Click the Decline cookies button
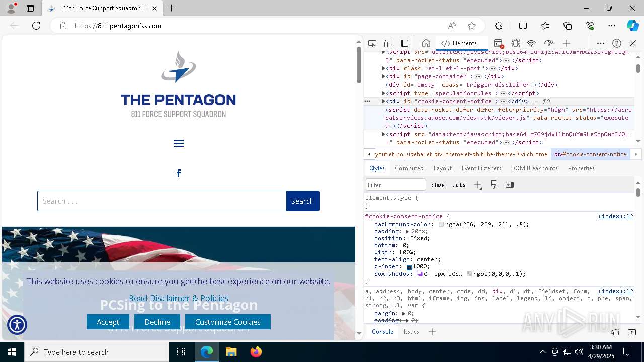644x362 pixels. 157,322
